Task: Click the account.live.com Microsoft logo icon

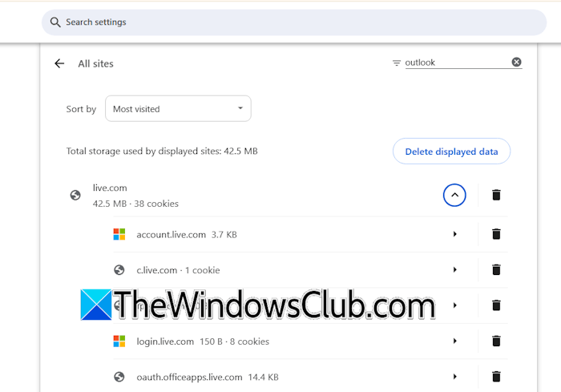Action: tap(119, 234)
